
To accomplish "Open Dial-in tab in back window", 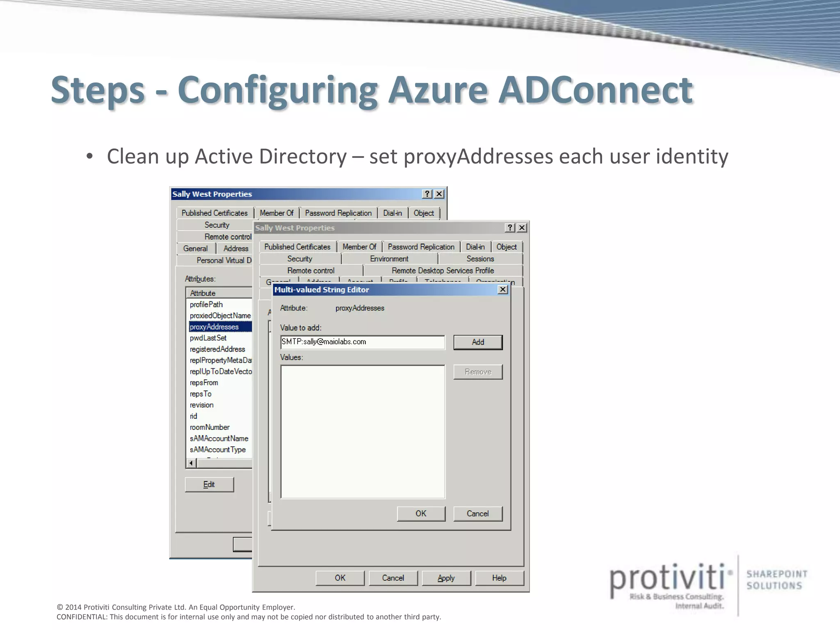I will 393,213.
